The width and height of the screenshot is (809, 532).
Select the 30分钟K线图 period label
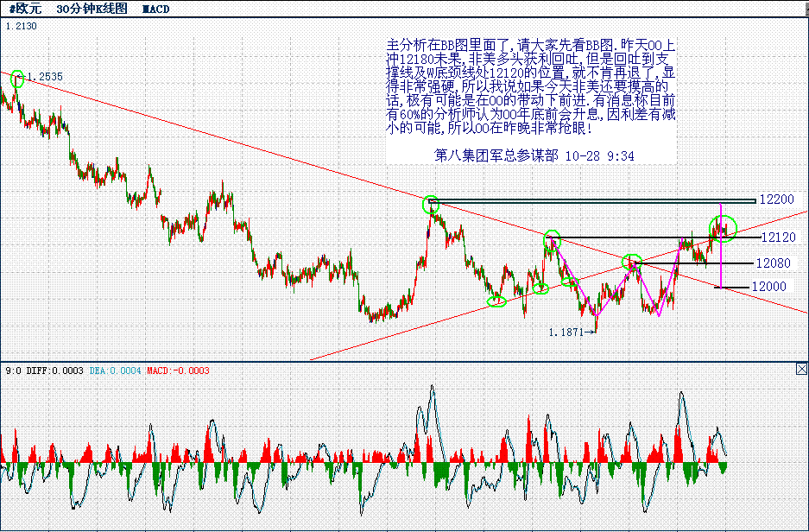tap(92, 9)
